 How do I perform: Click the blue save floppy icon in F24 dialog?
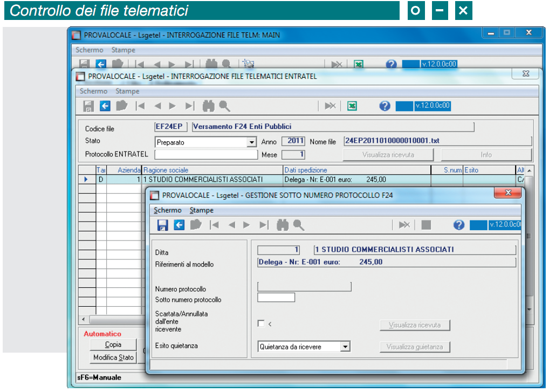coord(162,225)
